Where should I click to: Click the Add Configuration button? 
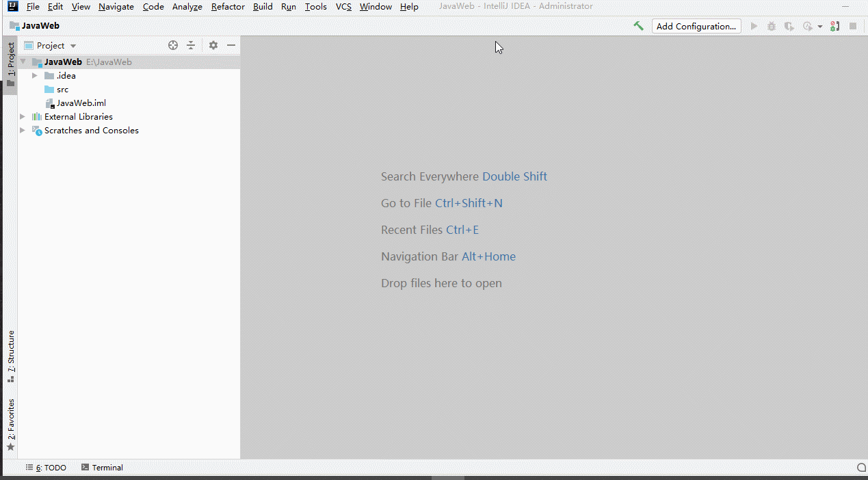696,26
